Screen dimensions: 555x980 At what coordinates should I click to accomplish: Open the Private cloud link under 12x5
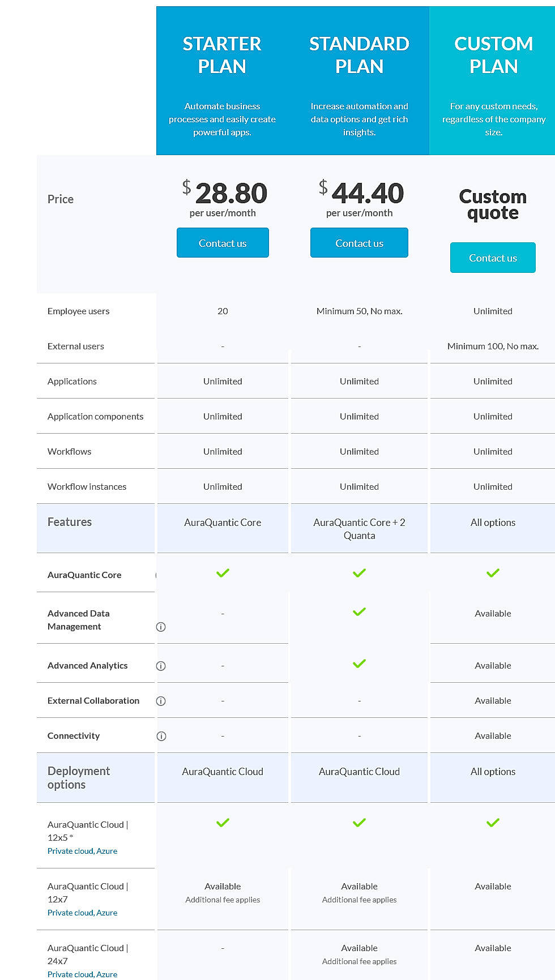pyautogui.click(x=64, y=850)
